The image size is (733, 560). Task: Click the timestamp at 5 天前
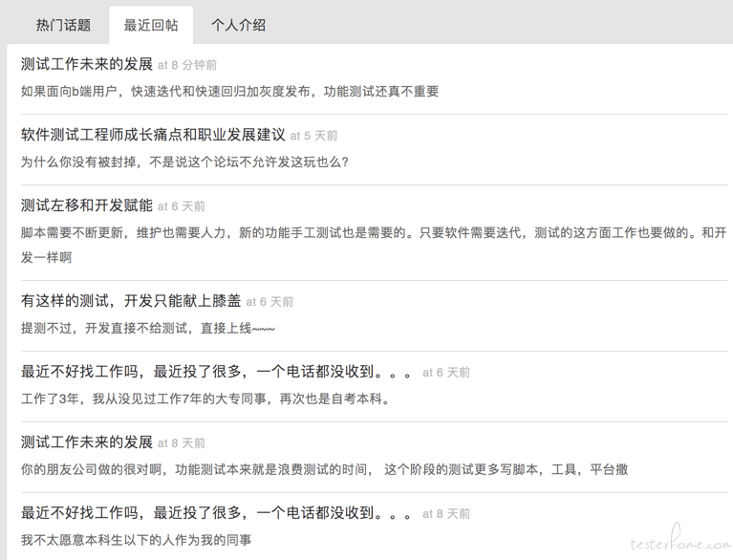pyautogui.click(x=313, y=136)
